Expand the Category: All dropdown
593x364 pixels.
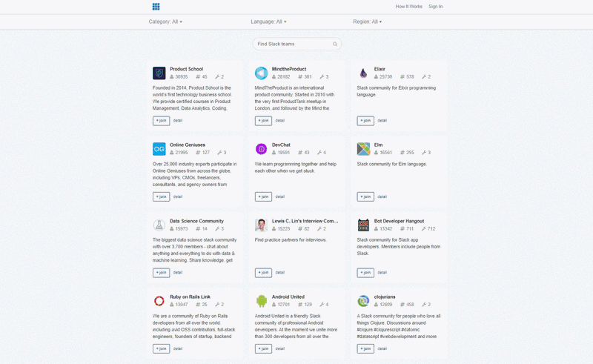pos(165,21)
